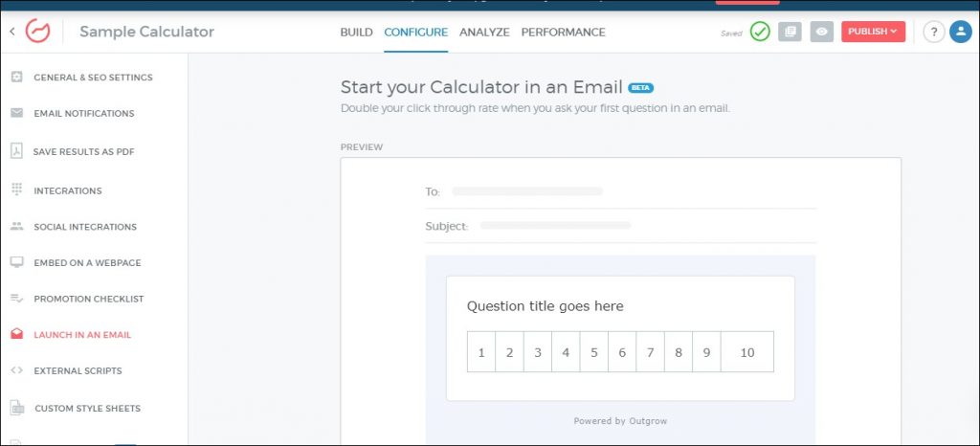Select rating 10 on the scale
Image resolution: width=980 pixels, height=446 pixels.
(x=747, y=352)
